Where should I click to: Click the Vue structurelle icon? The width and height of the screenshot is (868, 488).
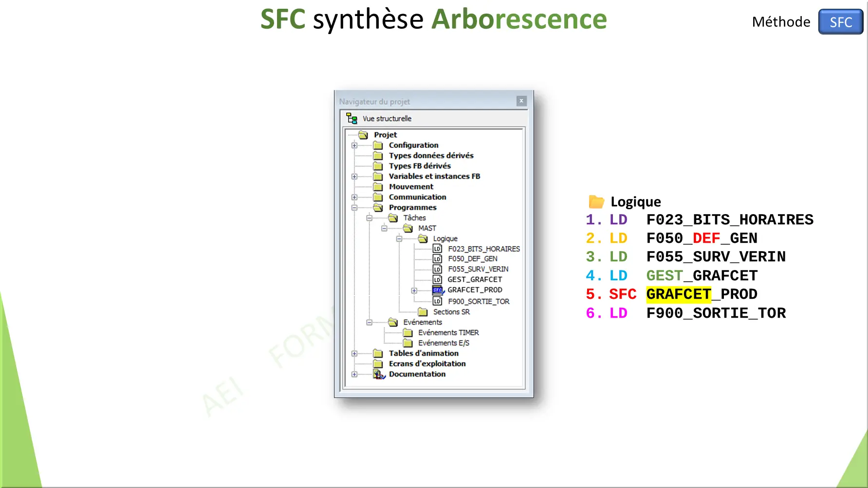coord(351,118)
